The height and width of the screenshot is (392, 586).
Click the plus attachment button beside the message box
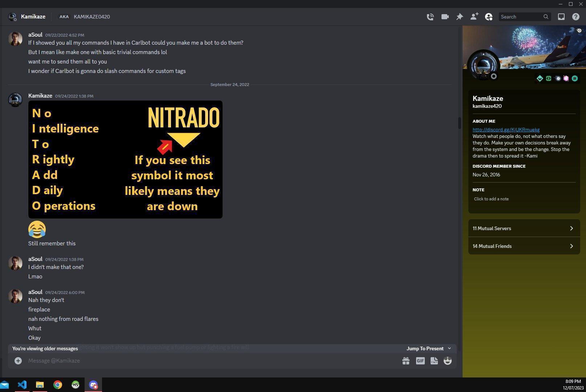(x=18, y=360)
